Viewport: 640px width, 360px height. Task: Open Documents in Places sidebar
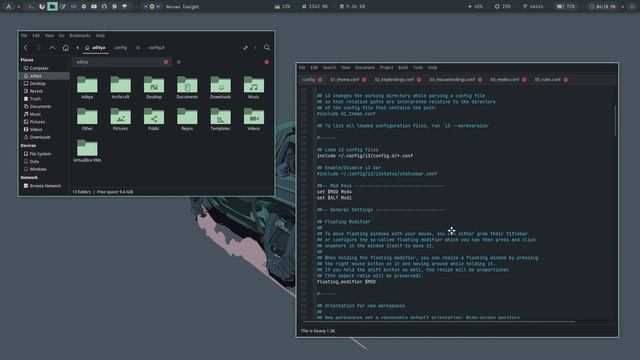coord(44,107)
